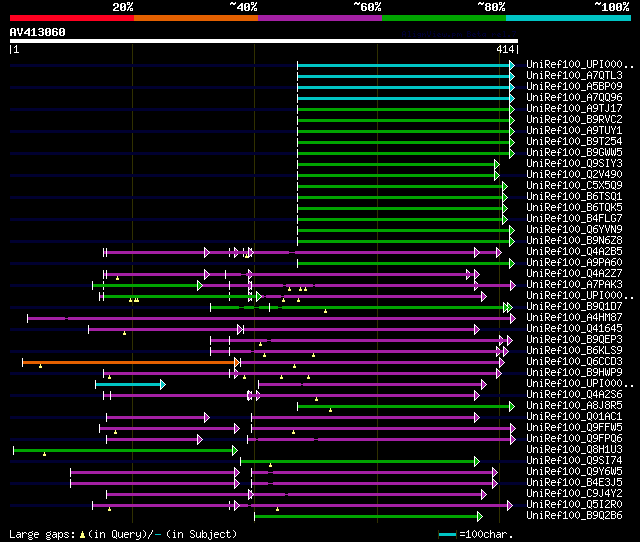Select the UniRef100_B9HWP9 label

click(x=574, y=373)
